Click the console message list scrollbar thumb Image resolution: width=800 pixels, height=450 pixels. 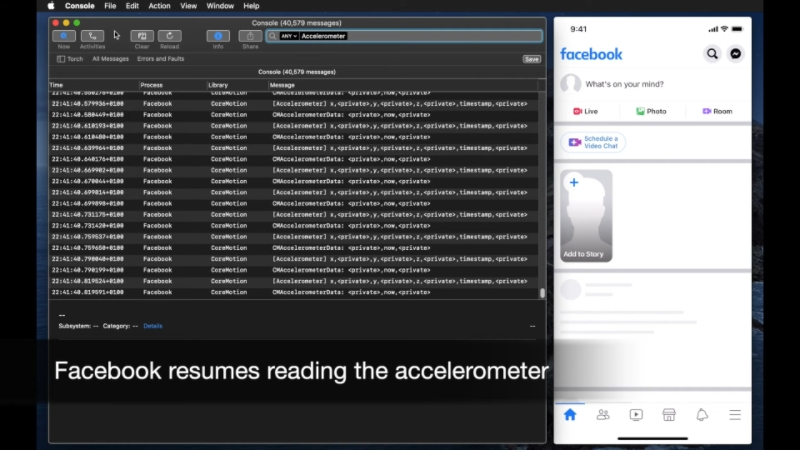[542, 293]
